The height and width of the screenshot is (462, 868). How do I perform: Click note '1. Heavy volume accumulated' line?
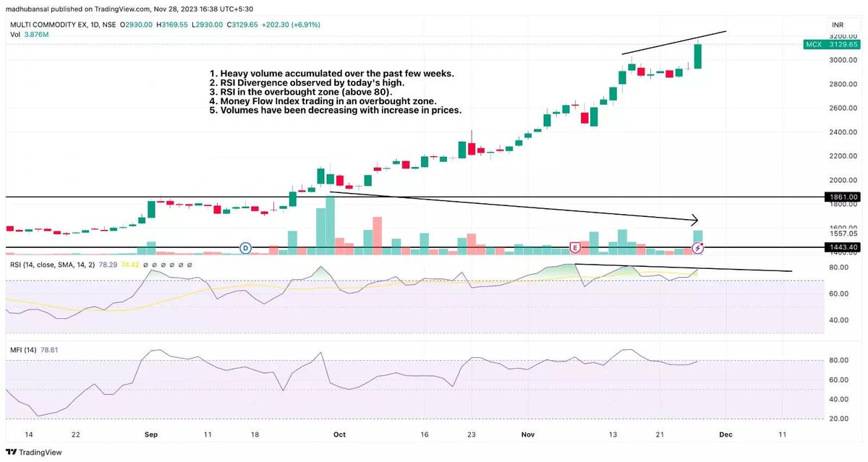332,74
